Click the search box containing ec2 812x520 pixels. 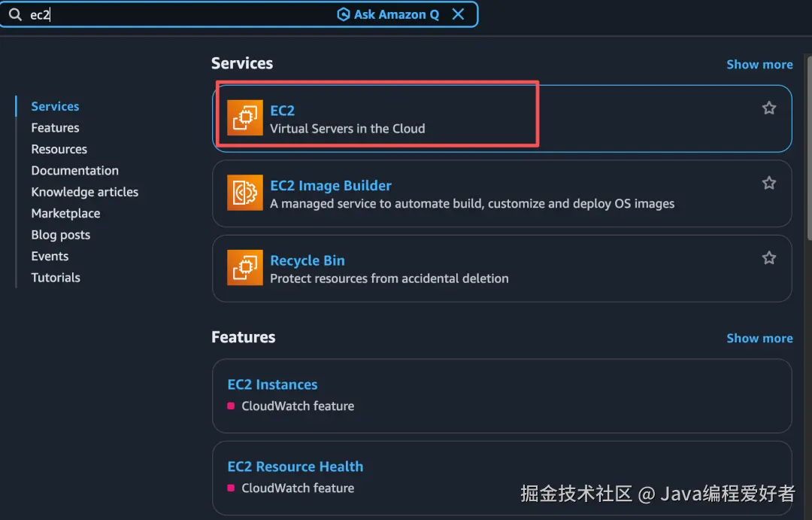180,15
